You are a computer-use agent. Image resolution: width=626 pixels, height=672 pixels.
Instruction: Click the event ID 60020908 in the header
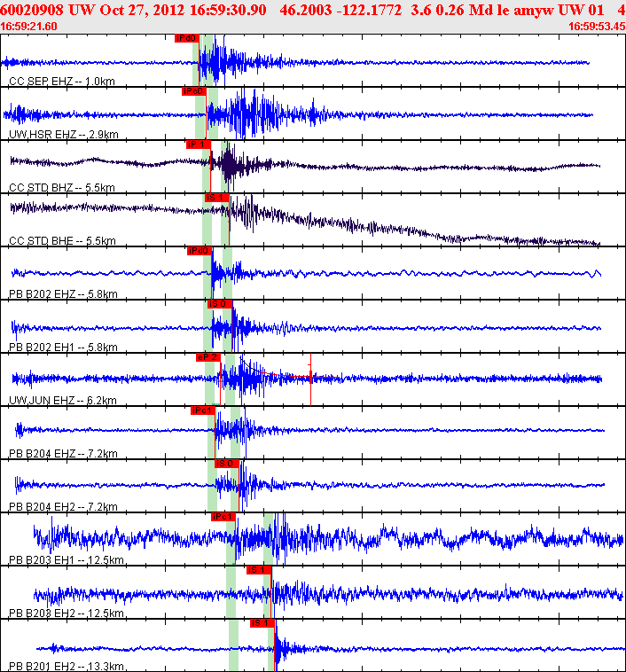[32, 10]
